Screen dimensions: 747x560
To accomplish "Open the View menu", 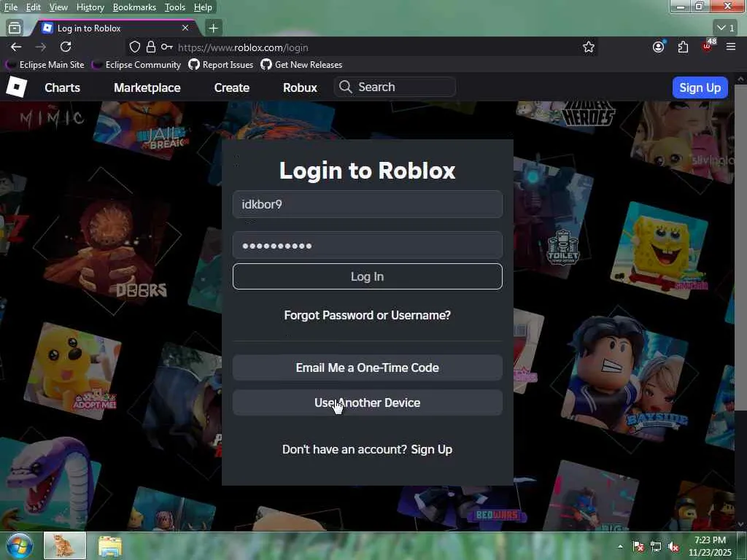I will pos(58,7).
